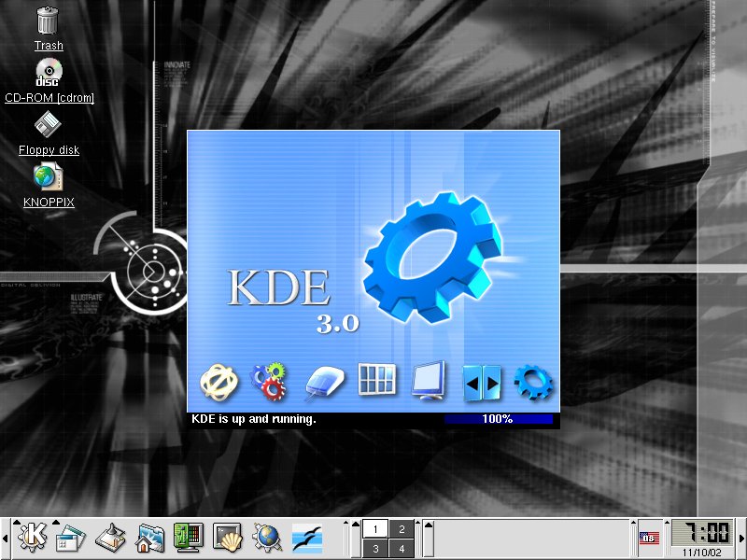Click the large blue KDE gear logo

tap(433, 258)
